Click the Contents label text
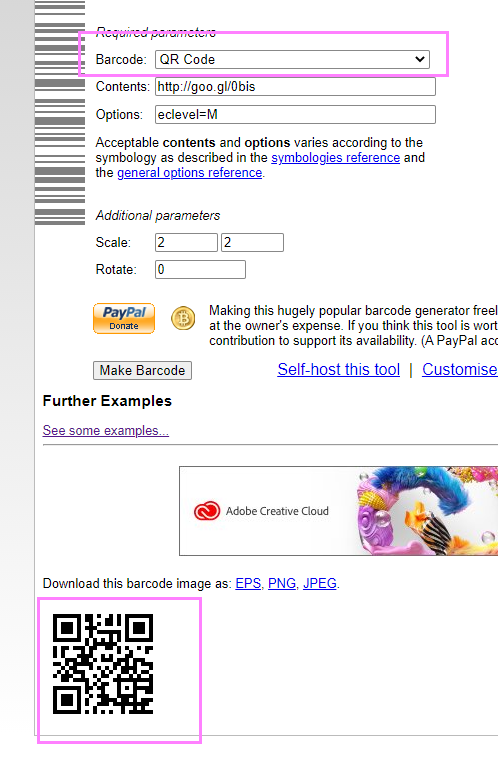 click(x=123, y=87)
